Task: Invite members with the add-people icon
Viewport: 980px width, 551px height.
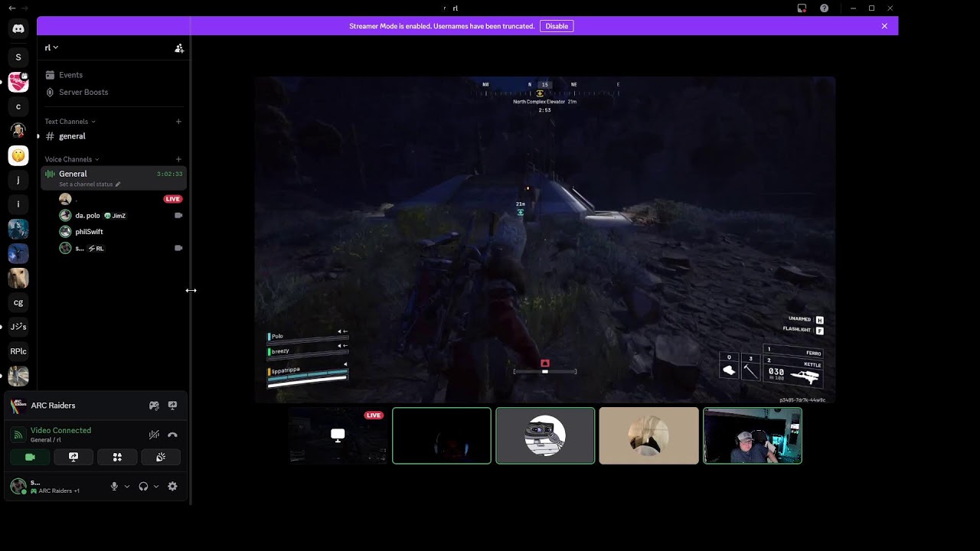Action: [179, 48]
